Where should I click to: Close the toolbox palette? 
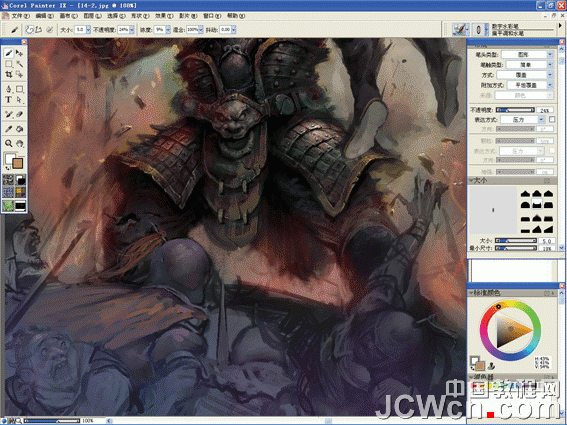(x=24, y=42)
